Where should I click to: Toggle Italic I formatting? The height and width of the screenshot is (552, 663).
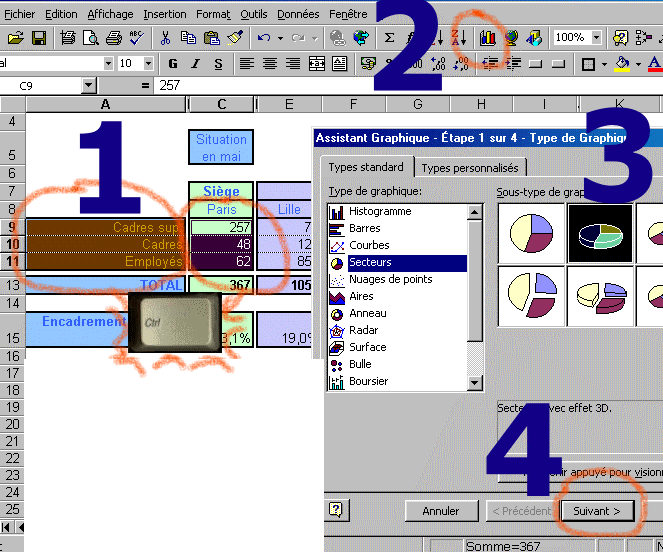[x=195, y=64]
